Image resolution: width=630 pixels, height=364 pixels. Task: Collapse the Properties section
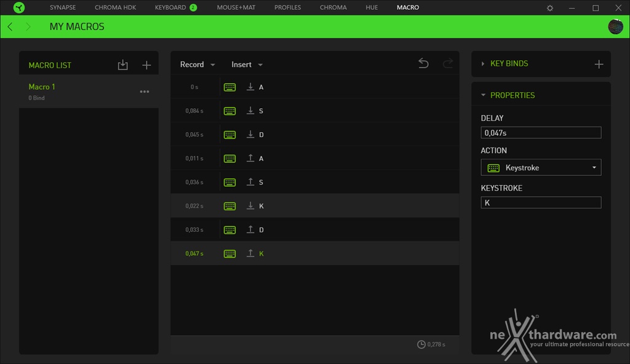pos(483,95)
